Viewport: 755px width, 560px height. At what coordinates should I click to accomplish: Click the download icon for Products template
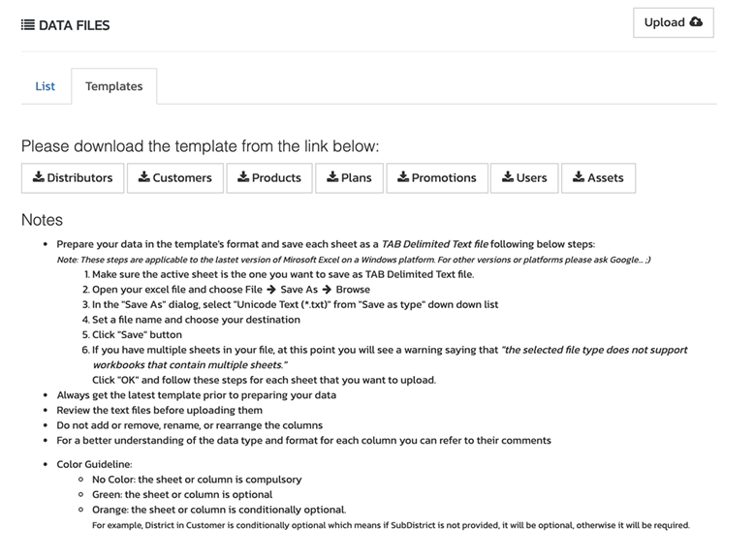[243, 177]
